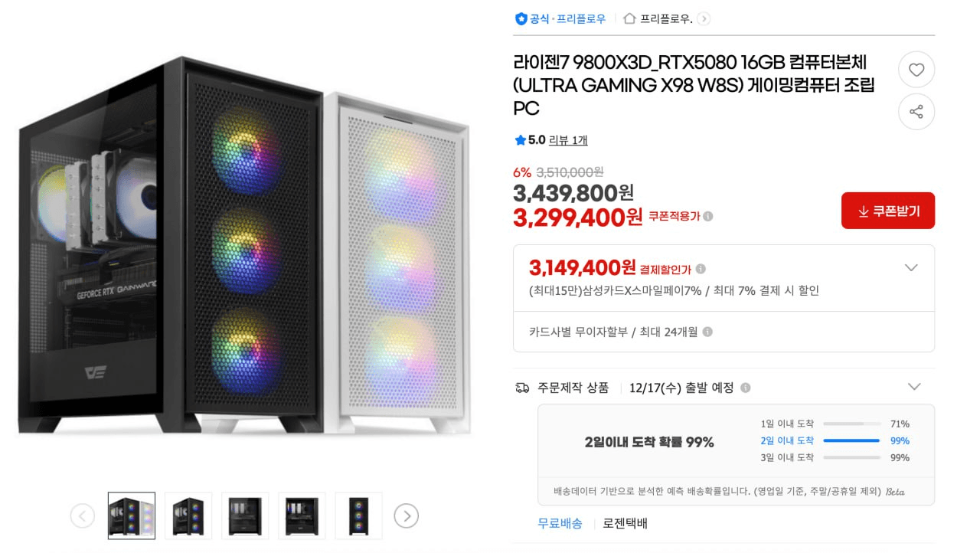The image size is (980, 553).
Task: Click the 쿠폰받기 button
Action: coord(888,211)
